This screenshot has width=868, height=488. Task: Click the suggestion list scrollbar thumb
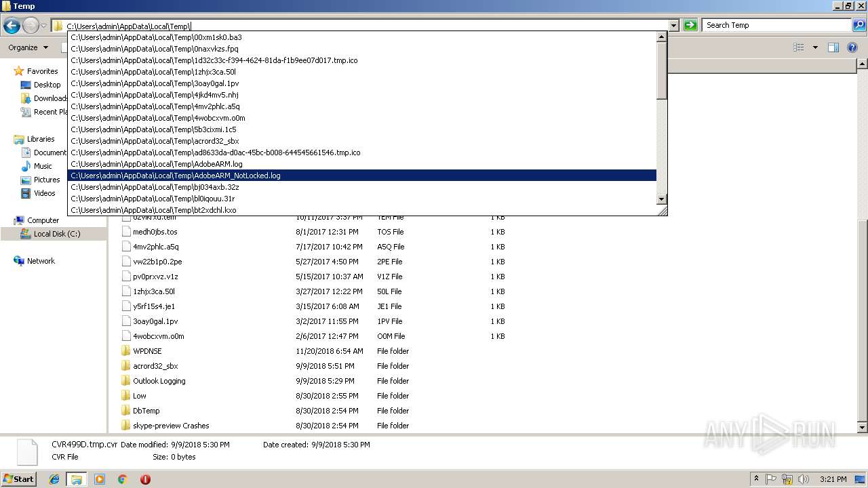tap(662, 70)
